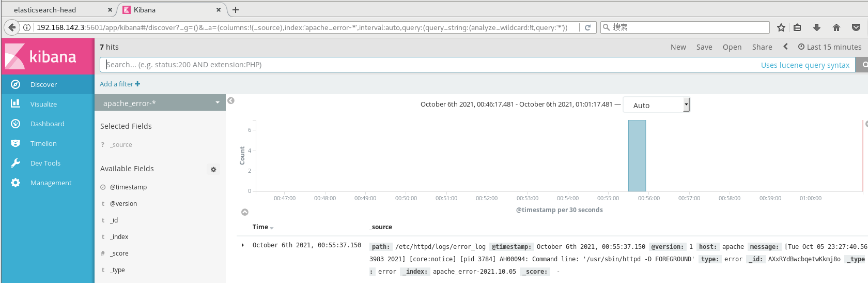Screen dimensions: 868x283
Task: Select @version available field
Action: [x=123, y=204]
